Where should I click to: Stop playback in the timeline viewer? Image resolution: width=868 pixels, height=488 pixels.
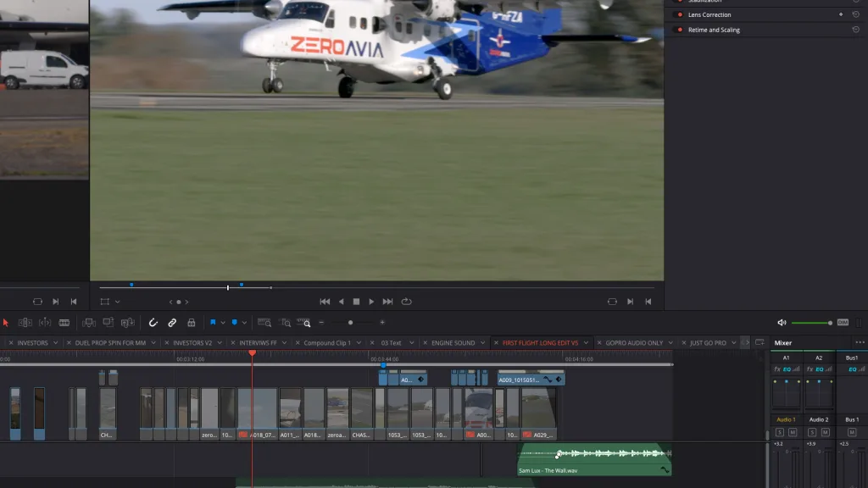tap(356, 302)
